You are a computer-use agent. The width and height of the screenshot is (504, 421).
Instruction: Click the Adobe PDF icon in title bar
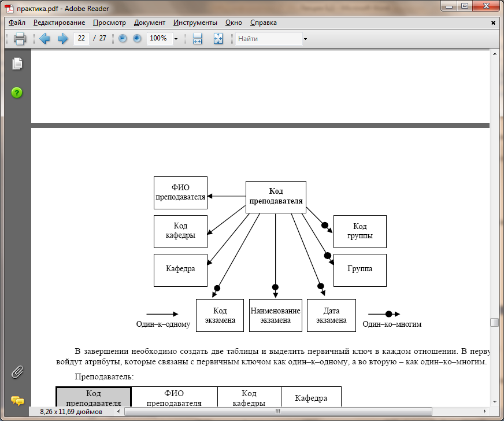click(x=10, y=8)
